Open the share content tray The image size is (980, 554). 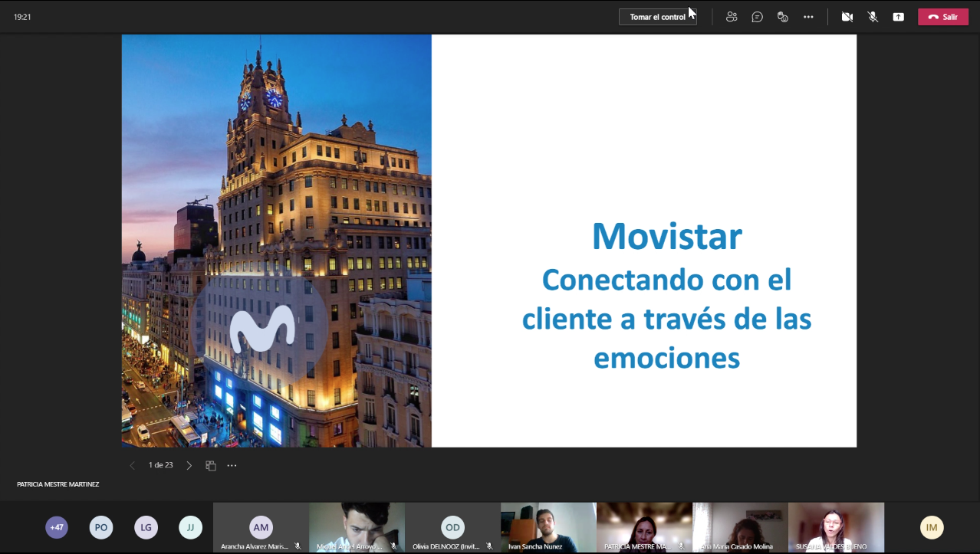[x=898, y=17]
